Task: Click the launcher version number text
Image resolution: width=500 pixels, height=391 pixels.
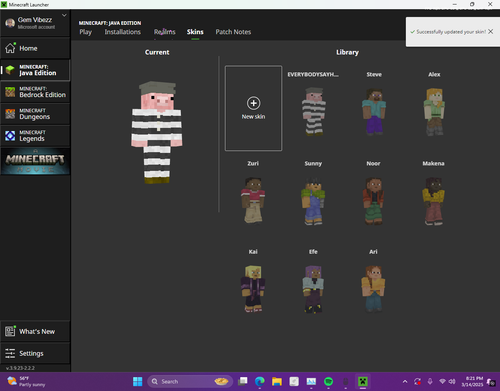Action: point(20,368)
